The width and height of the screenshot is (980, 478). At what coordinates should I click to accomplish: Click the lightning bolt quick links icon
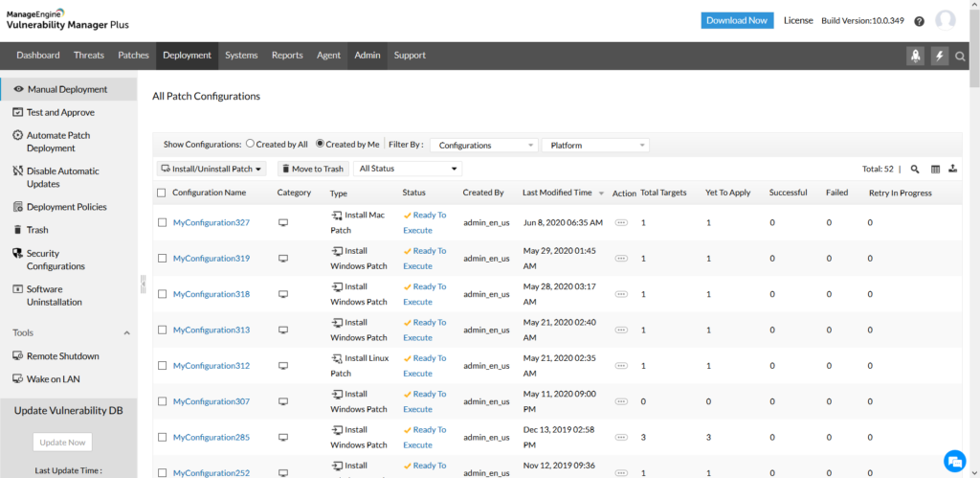pos(940,56)
